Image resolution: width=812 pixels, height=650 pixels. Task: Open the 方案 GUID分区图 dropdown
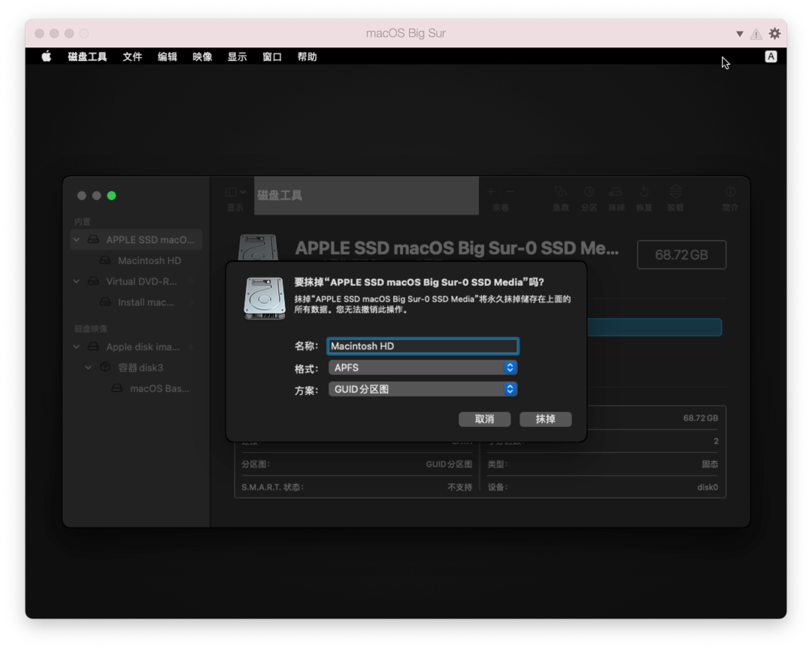pos(423,390)
